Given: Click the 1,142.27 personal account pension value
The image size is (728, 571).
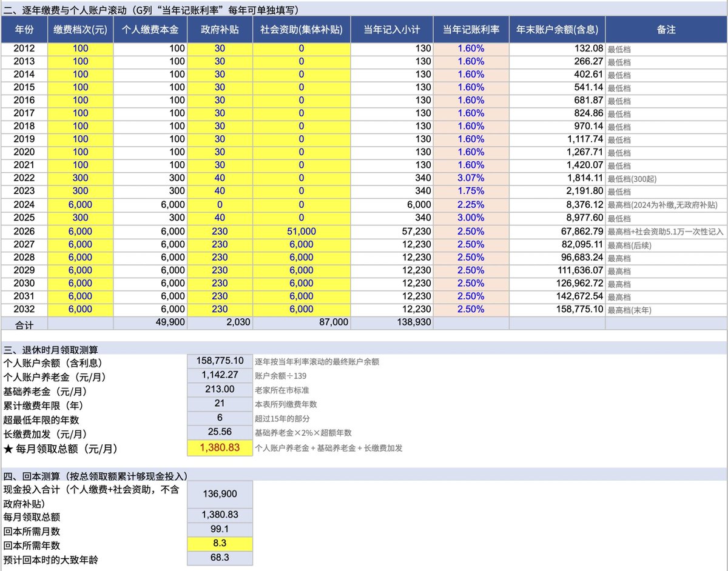Looking at the screenshot, I should point(220,375).
